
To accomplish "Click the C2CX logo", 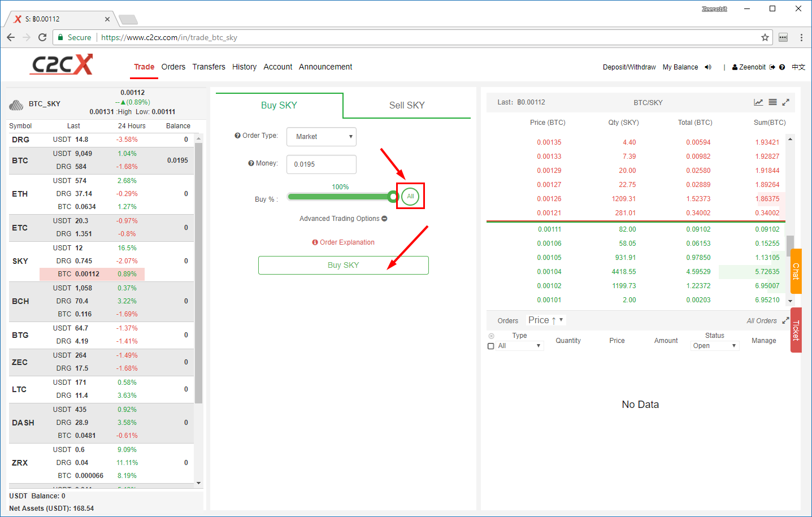I will (x=62, y=64).
